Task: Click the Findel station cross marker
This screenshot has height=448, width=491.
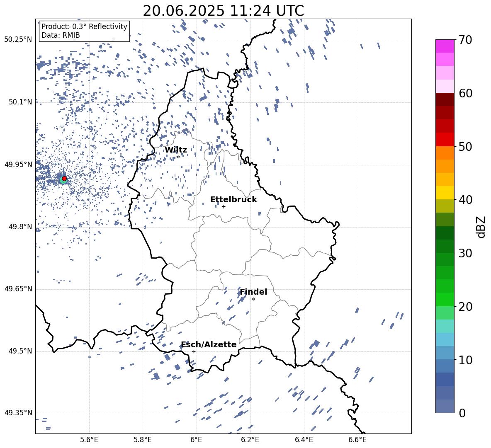Action: [253, 299]
